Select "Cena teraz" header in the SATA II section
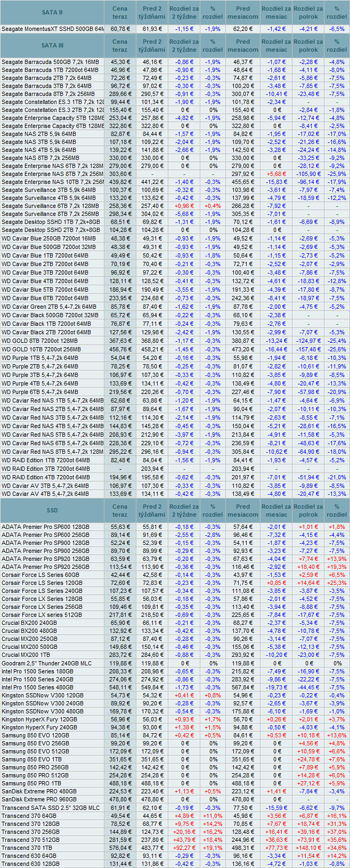 (x=120, y=12)
